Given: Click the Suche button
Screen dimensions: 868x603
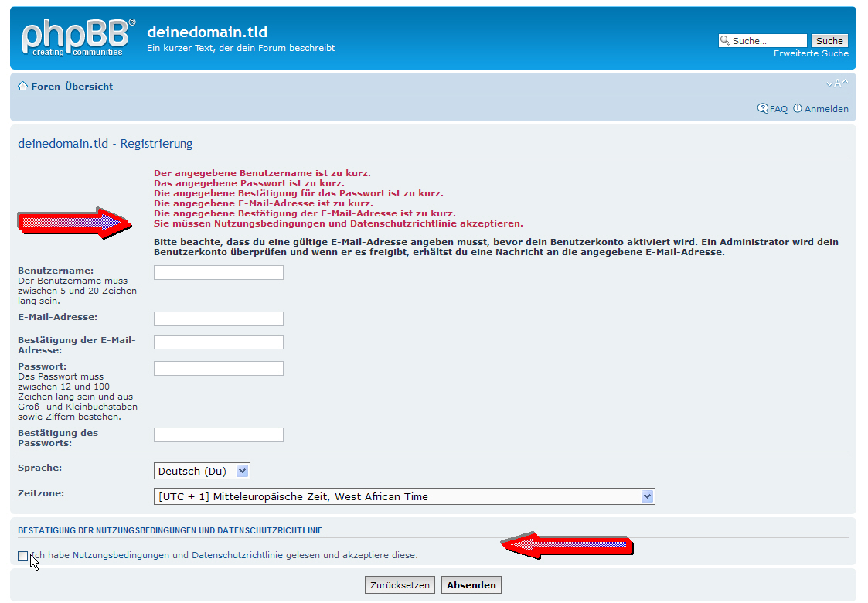Looking at the screenshot, I should (829, 41).
